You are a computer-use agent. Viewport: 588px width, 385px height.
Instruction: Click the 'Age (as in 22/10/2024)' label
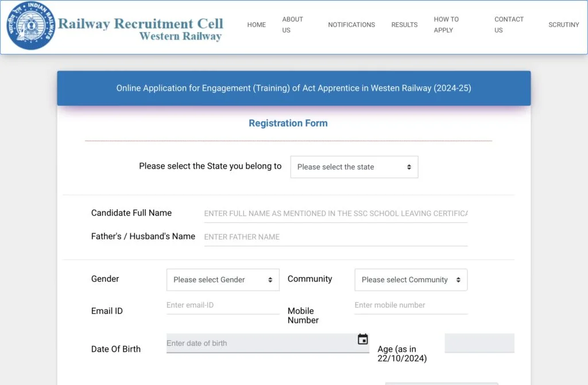(402, 354)
